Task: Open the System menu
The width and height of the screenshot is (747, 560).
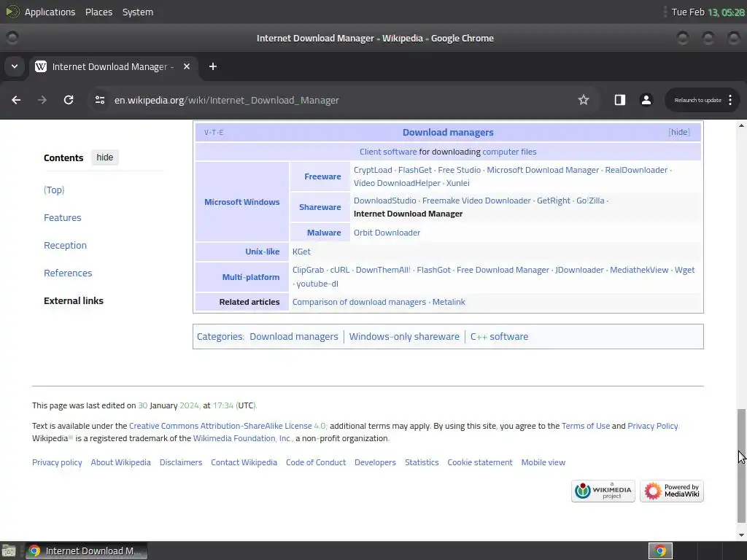Action: 138,12
